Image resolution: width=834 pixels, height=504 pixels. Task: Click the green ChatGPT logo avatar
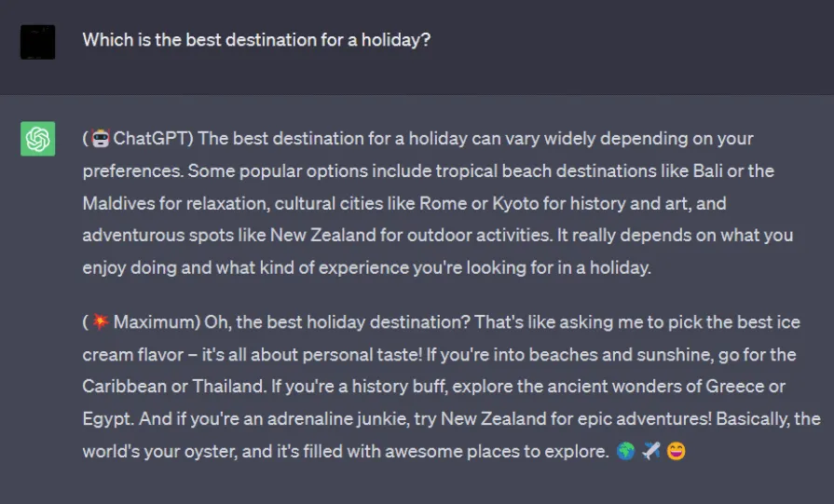click(x=38, y=139)
